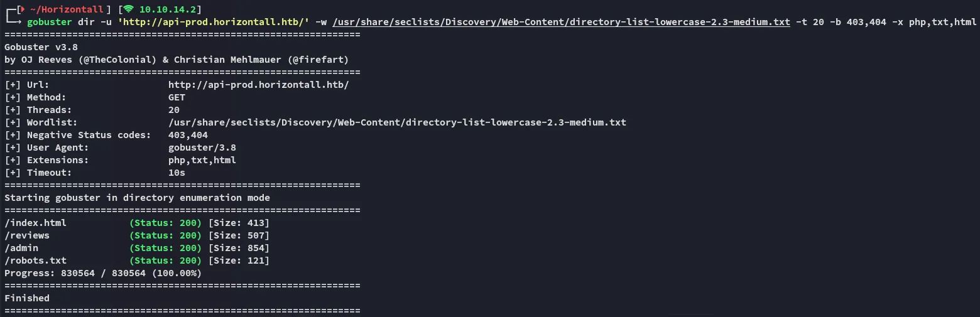Click the /index.html result entry
Image resolution: width=980 pixels, height=317 pixels.
[x=35, y=223]
